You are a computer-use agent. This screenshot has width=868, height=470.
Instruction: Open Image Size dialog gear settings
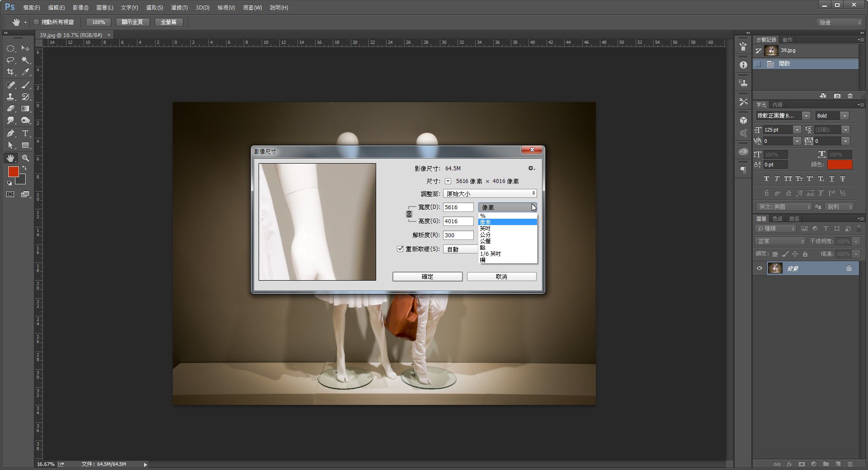(x=531, y=168)
